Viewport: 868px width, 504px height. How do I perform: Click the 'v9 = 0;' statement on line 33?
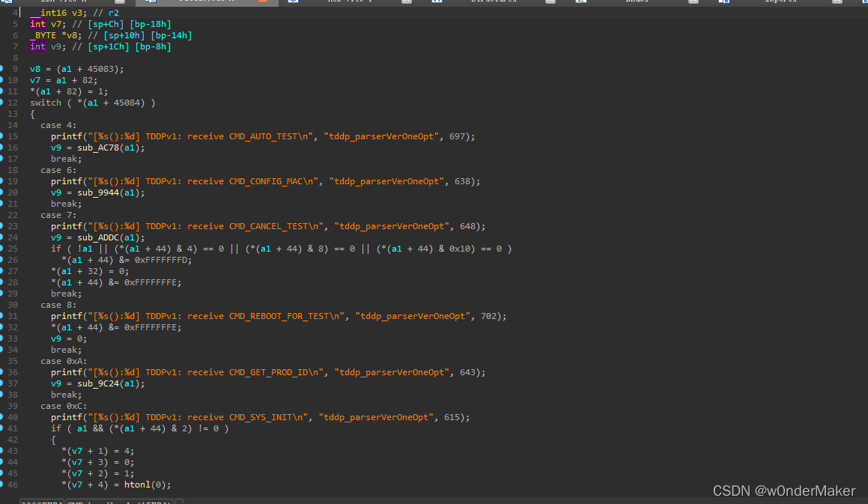pos(69,338)
